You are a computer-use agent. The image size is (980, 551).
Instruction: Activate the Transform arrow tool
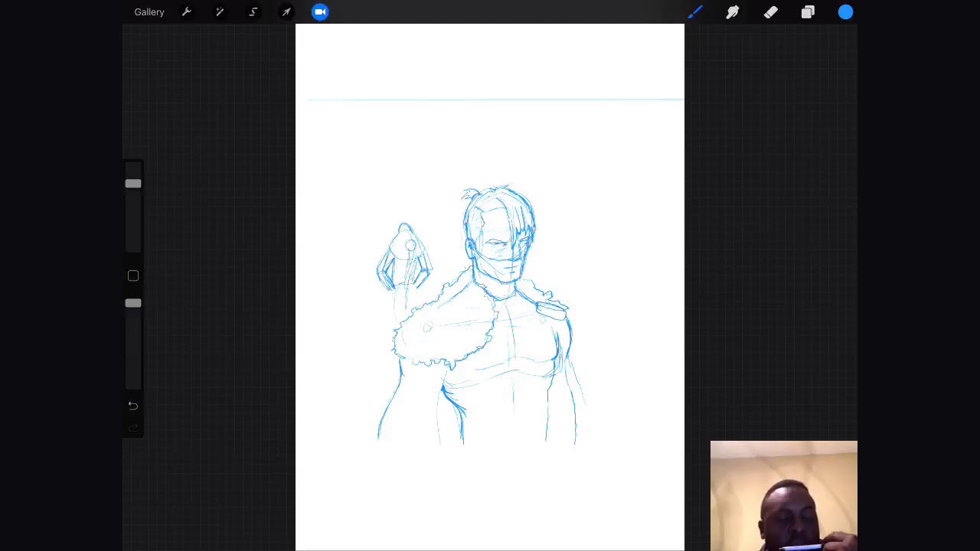tap(286, 12)
